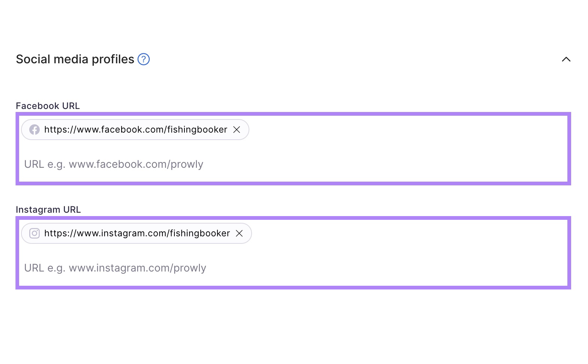Click the Social media profiles heading

click(75, 59)
